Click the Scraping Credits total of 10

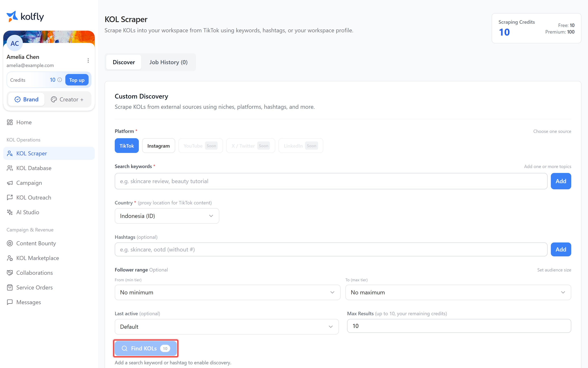[x=504, y=32]
